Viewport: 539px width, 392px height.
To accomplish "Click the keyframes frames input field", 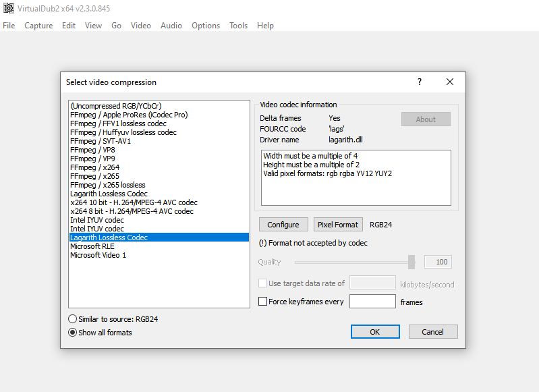I will pos(372,301).
